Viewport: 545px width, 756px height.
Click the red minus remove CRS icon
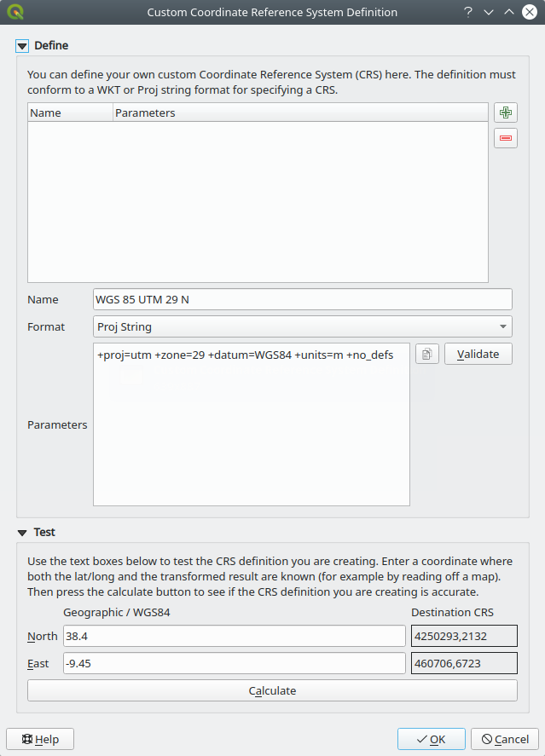click(506, 138)
